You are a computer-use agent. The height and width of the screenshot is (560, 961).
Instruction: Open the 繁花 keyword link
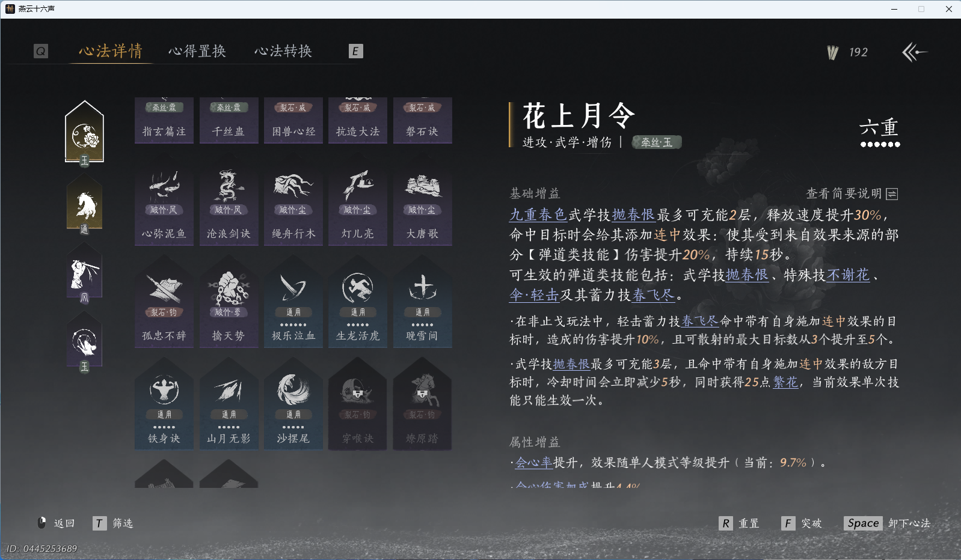click(x=785, y=382)
